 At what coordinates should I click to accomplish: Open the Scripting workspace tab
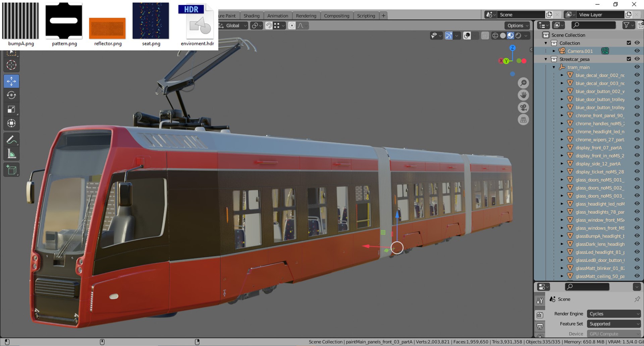click(366, 16)
